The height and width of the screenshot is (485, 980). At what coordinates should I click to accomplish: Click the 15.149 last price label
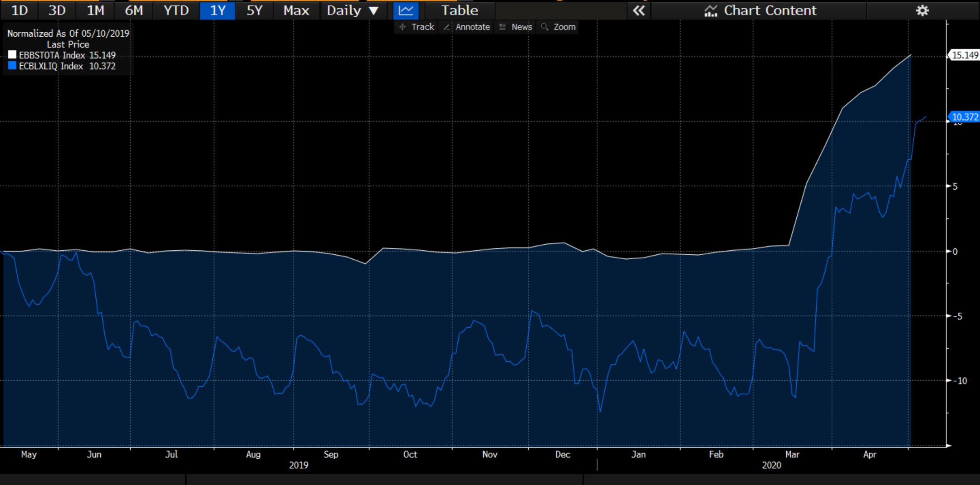coord(965,55)
